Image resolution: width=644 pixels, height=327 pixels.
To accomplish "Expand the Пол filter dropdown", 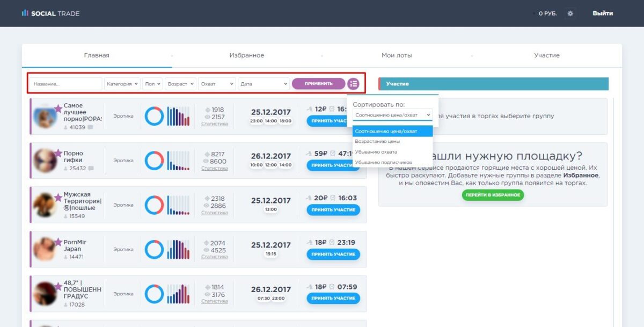I will click(152, 84).
